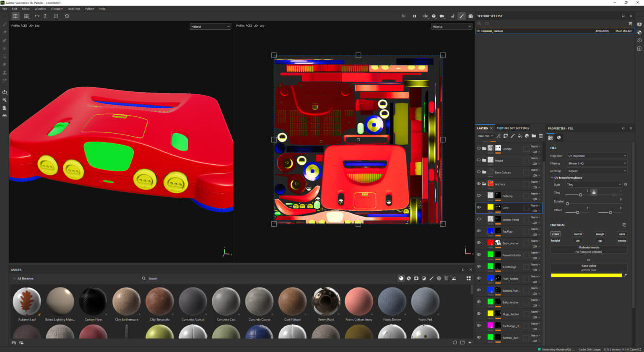The height and width of the screenshot is (352, 644).
Task: Toggle the rough channel button
Action: click(600, 234)
